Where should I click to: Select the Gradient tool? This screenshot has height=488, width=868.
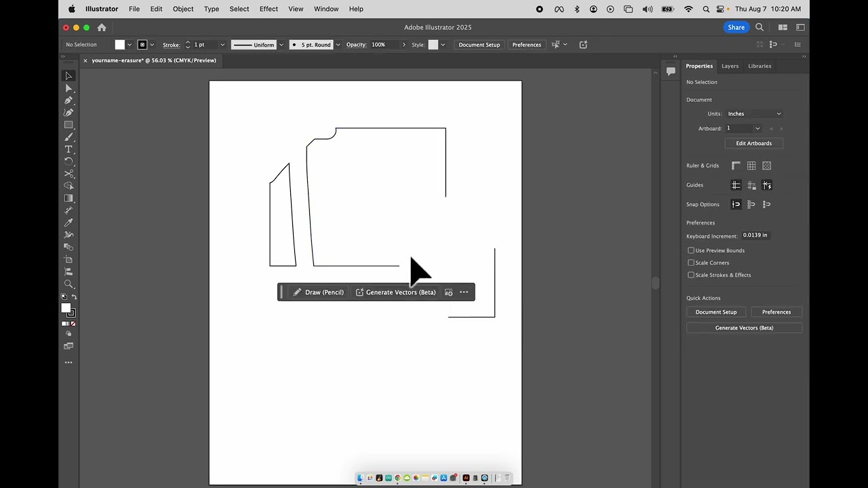point(68,198)
